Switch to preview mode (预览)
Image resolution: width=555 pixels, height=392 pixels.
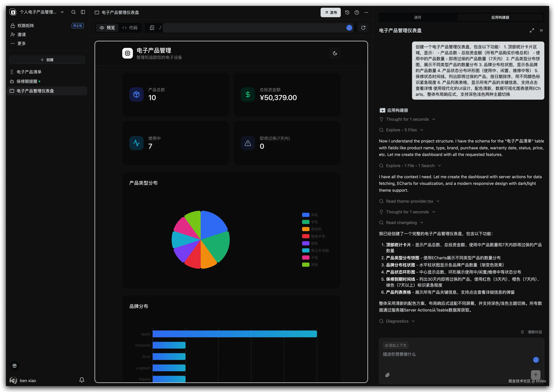coord(107,28)
